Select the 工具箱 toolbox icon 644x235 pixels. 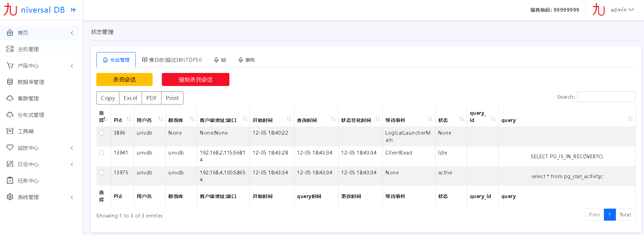(10, 131)
